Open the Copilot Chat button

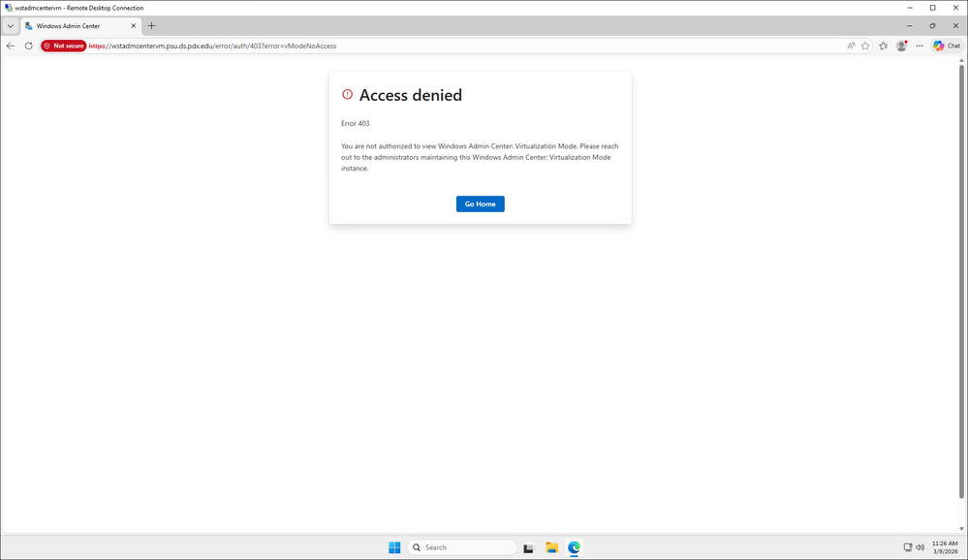947,46
